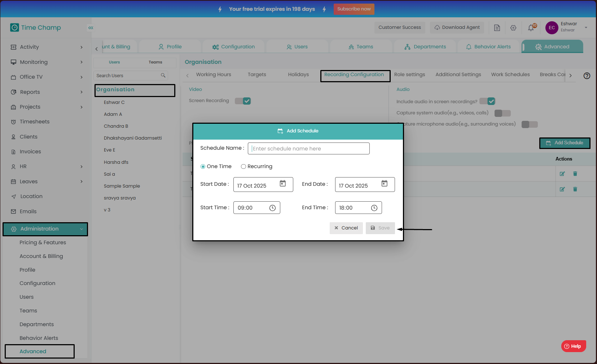Screen dimensions: 597x364
Task: Expand the HR menu
Action: click(82, 167)
